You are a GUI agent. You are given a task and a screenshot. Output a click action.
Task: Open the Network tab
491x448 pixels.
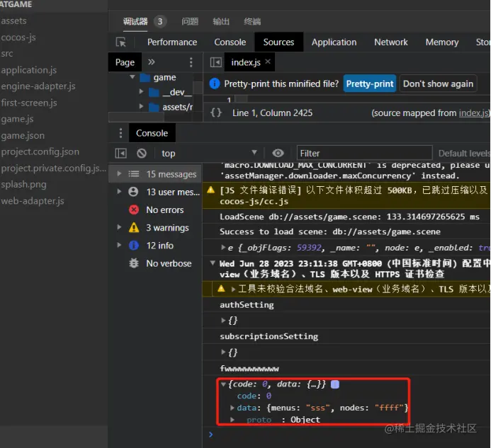pos(391,42)
